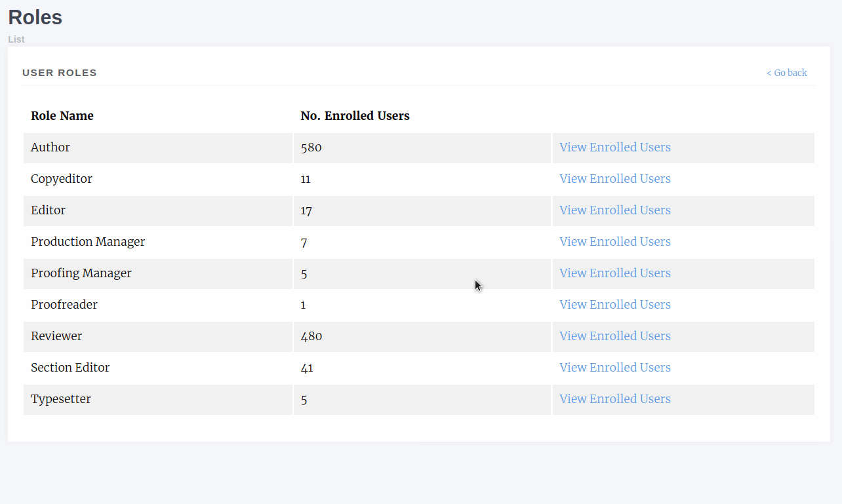View Section Editor enrolled users
The image size is (842, 504).
(x=614, y=368)
